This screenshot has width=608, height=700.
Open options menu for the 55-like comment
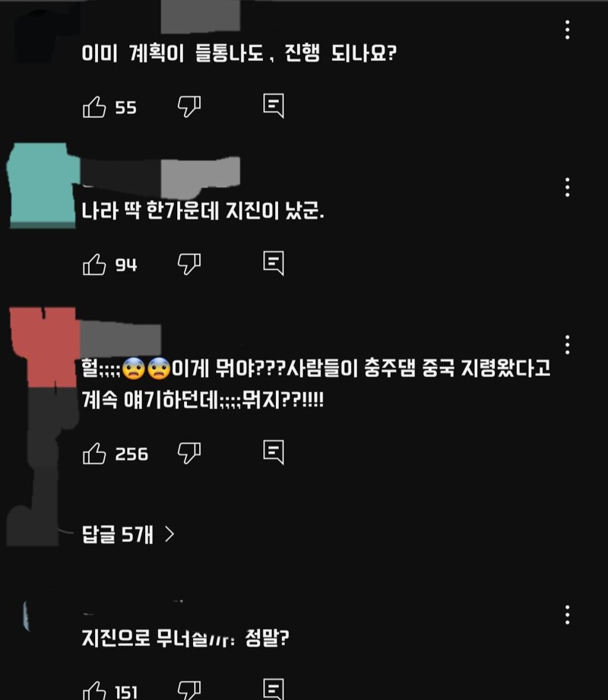[x=567, y=30]
